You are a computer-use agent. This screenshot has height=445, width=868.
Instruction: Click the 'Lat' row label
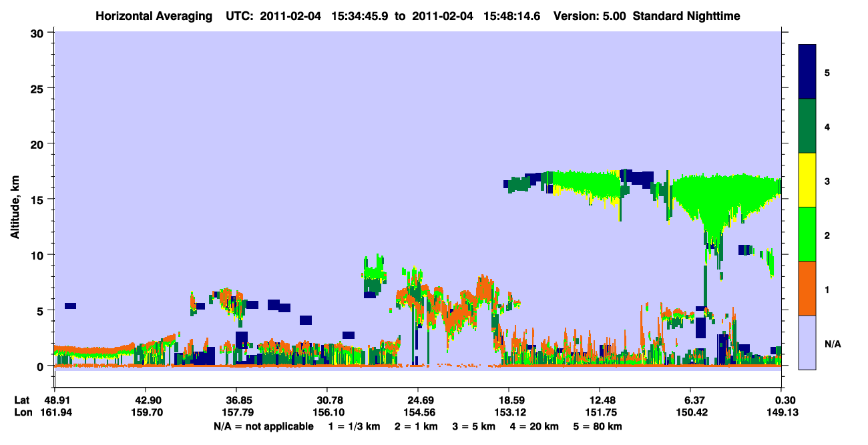(x=22, y=400)
